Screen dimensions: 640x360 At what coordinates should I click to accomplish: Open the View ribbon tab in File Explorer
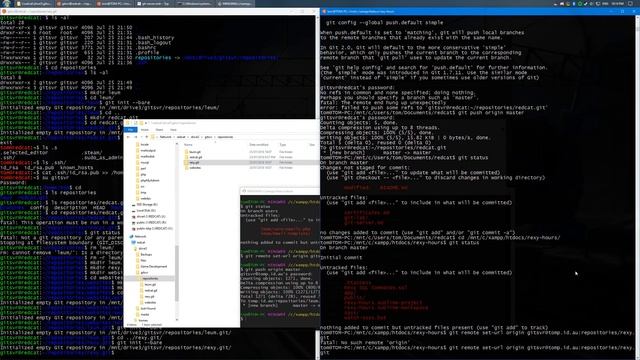(x=173, y=130)
